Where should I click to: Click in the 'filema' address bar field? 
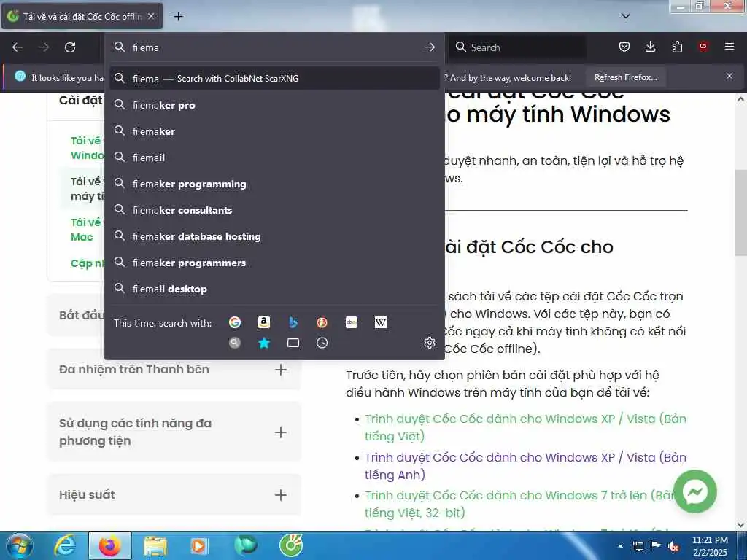274,47
